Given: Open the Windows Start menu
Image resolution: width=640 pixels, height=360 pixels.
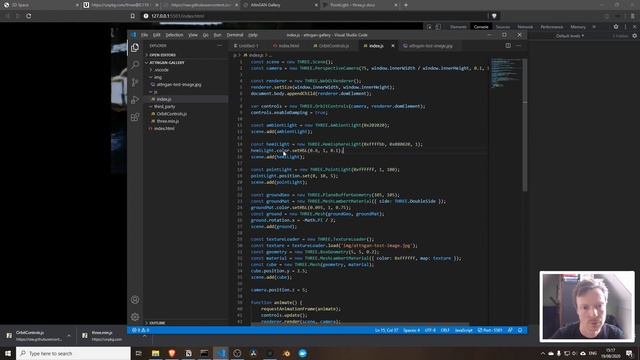Looking at the screenshot, I should pos(8,353).
